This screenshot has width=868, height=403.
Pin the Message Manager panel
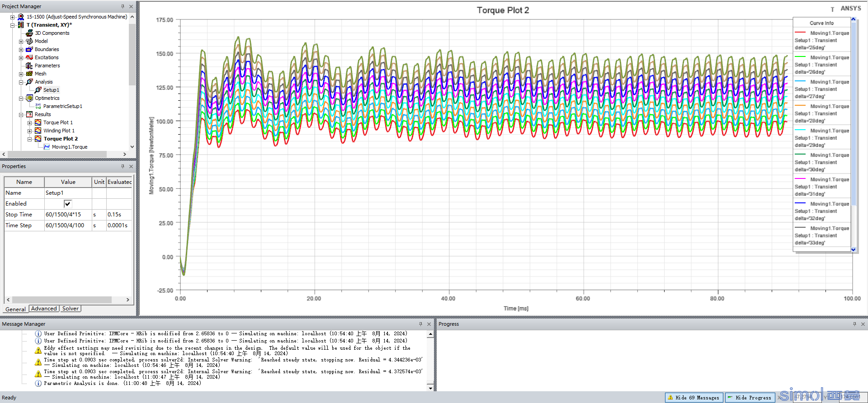click(420, 324)
